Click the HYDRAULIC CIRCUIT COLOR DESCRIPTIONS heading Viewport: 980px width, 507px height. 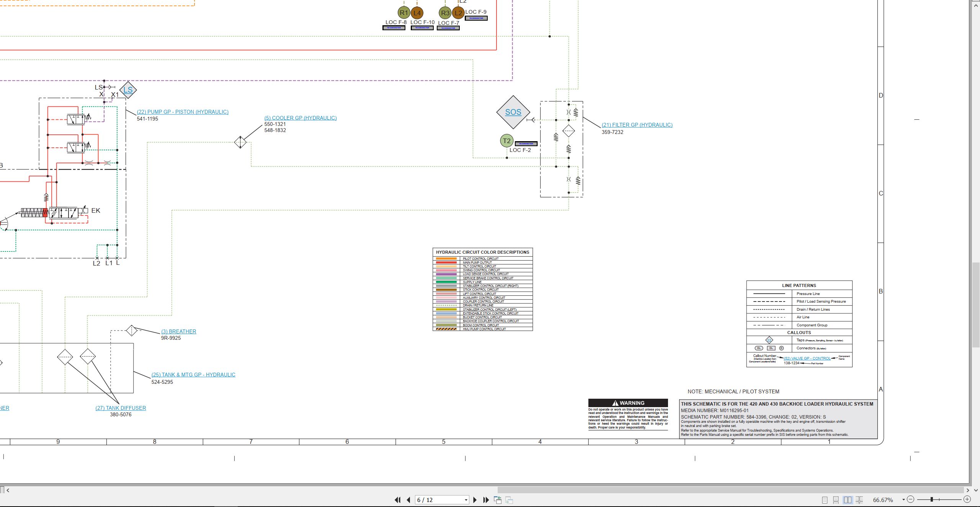click(x=482, y=252)
